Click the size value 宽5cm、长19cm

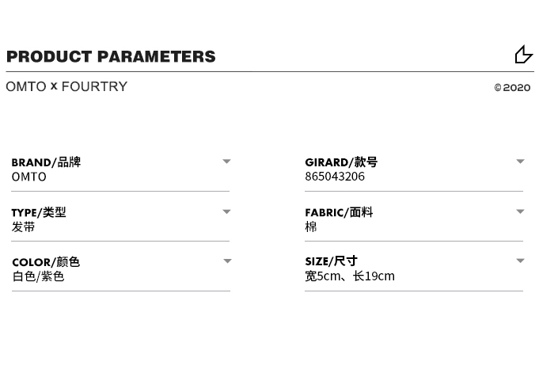tap(350, 276)
